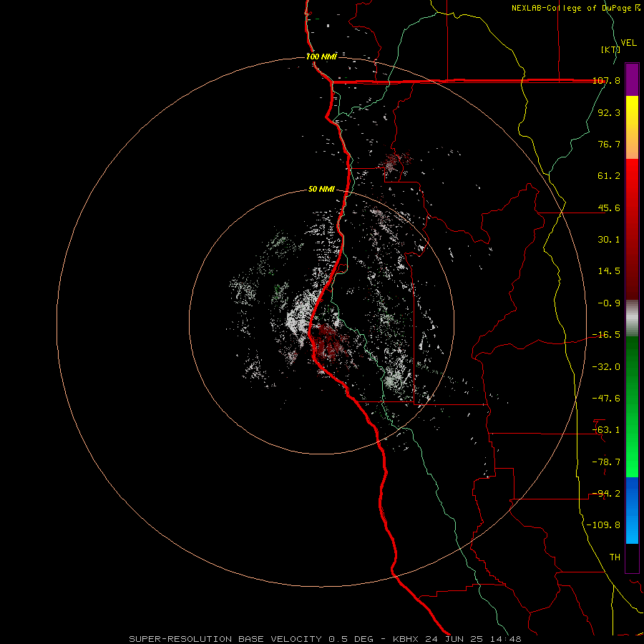The height and width of the screenshot is (644, 644).
Task: Click the purple segment of the color bar
Action: coord(632,79)
